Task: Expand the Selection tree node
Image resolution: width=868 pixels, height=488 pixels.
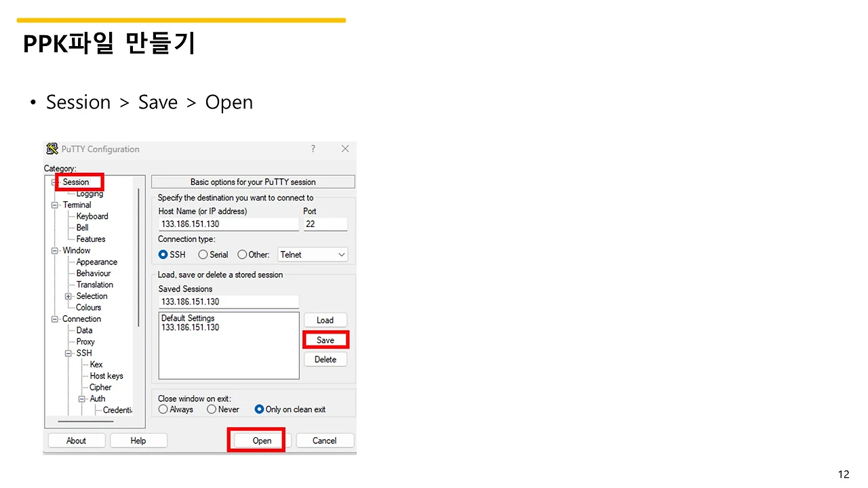Action: (x=68, y=296)
